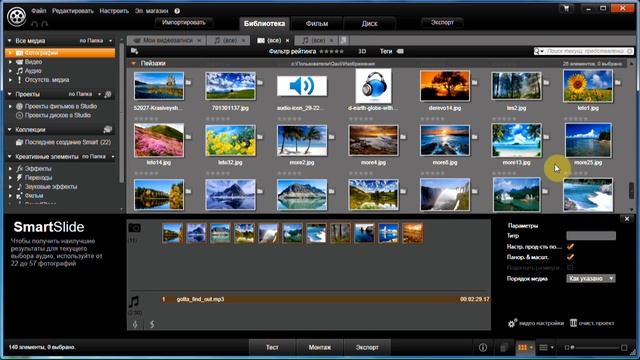Click the search magnifier icon
This screenshot has width=640, height=360.
(537, 51)
